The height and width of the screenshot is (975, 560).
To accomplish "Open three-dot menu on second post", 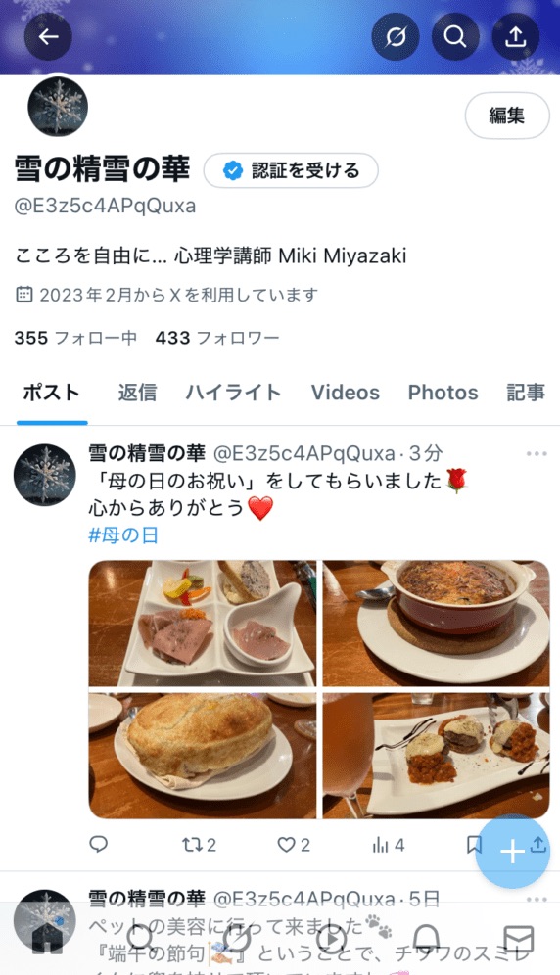I will 537,900.
